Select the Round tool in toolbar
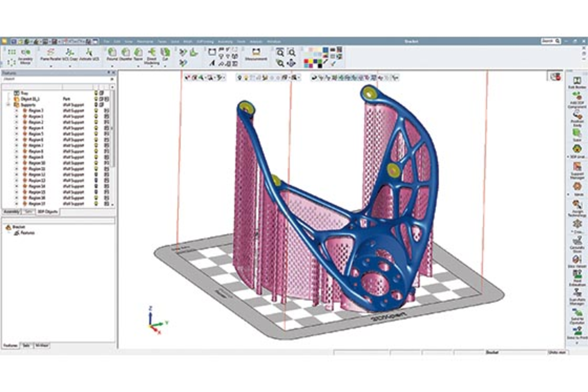Image resolution: width=588 pixels, height=392 pixels. tap(112, 52)
